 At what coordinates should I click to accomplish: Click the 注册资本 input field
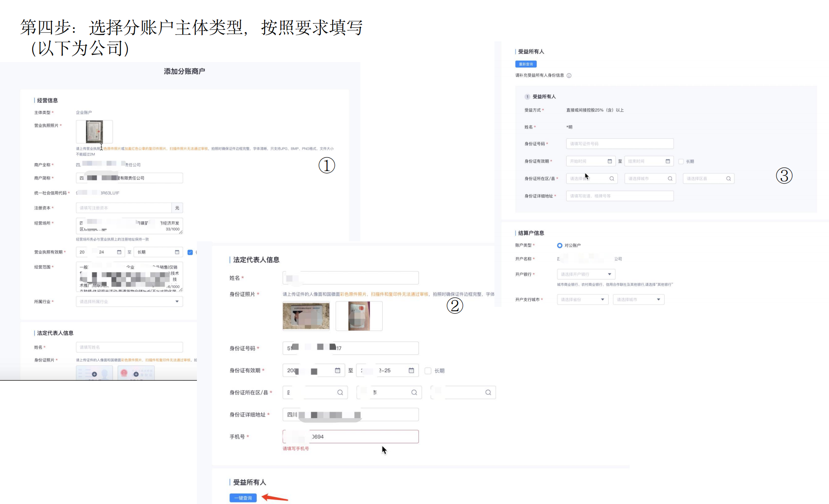[x=124, y=208]
